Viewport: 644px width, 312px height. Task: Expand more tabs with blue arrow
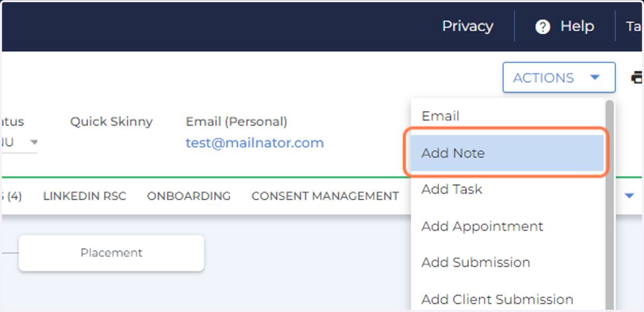(x=630, y=197)
